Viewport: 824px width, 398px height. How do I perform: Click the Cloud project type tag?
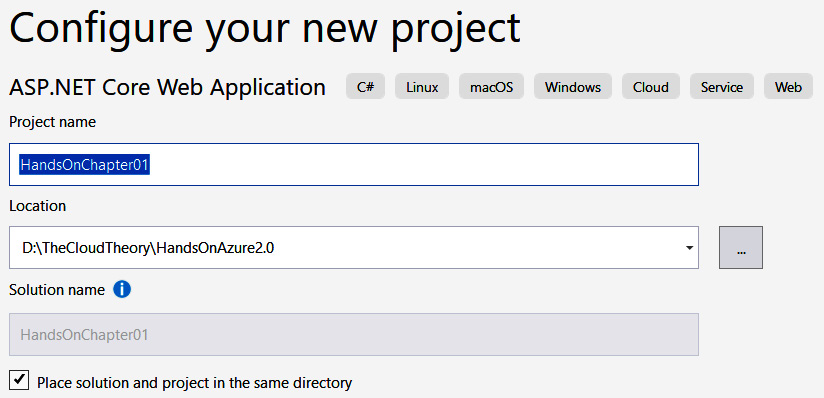pyautogui.click(x=651, y=86)
